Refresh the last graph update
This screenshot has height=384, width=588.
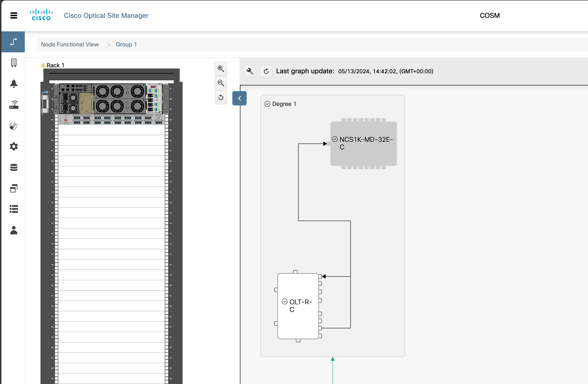pyautogui.click(x=266, y=71)
